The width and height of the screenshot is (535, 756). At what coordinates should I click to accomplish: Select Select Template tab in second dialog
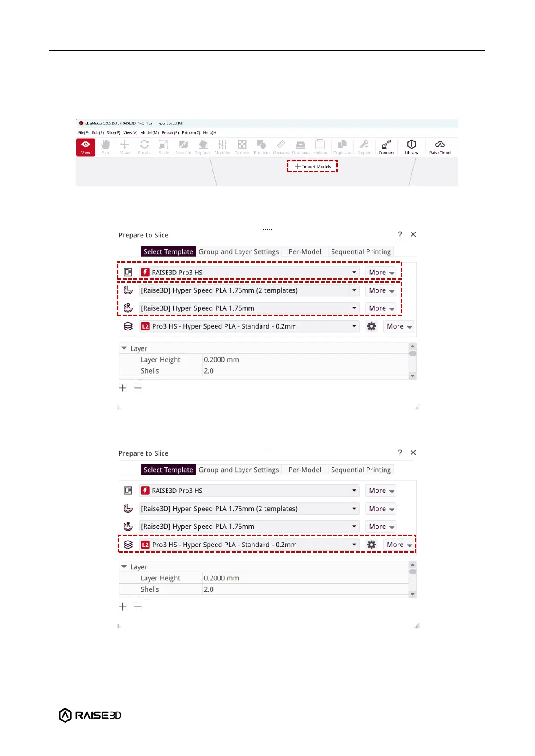pos(168,470)
